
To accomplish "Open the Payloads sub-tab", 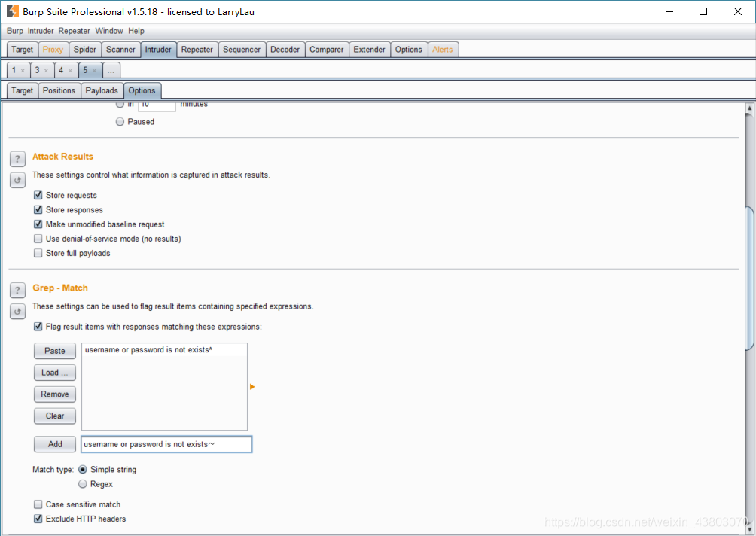I will [102, 90].
